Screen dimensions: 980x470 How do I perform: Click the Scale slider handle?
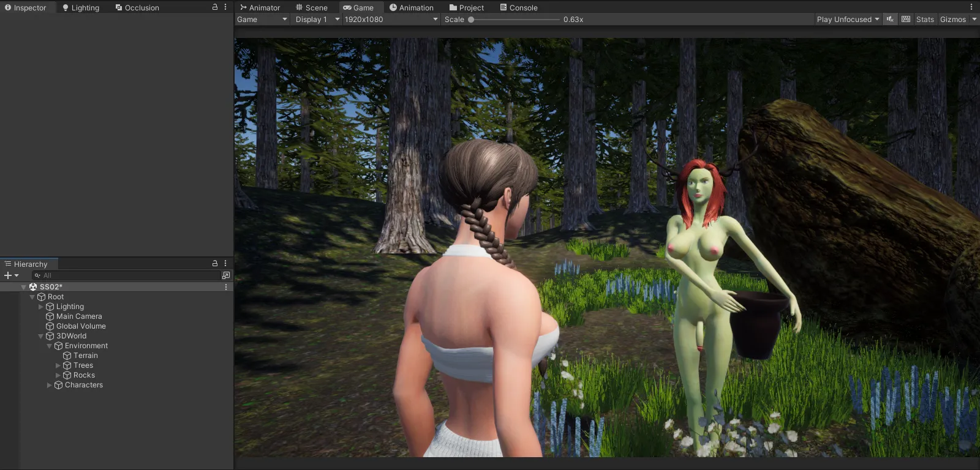click(471, 20)
